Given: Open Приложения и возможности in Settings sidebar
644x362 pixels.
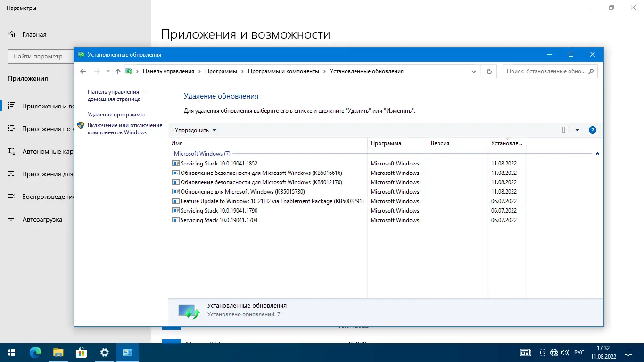Looking at the screenshot, I should click(x=37, y=106).
